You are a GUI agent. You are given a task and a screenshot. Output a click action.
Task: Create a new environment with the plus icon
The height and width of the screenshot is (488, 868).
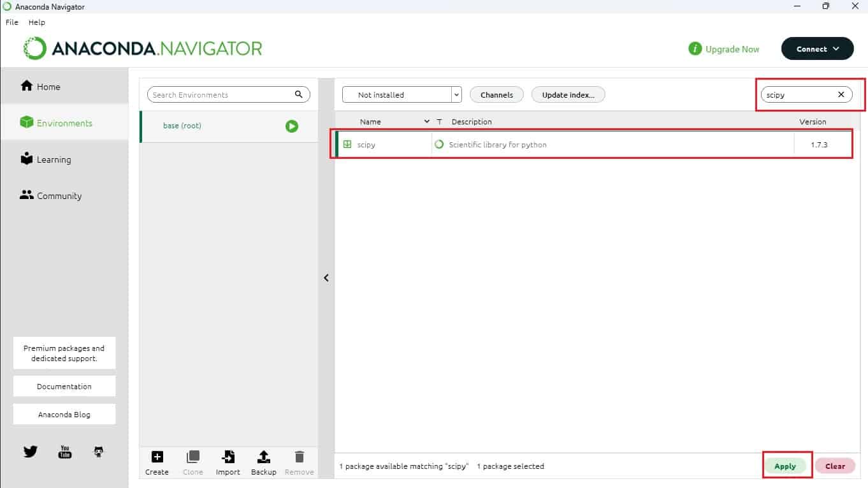click(x=157, y=457)
